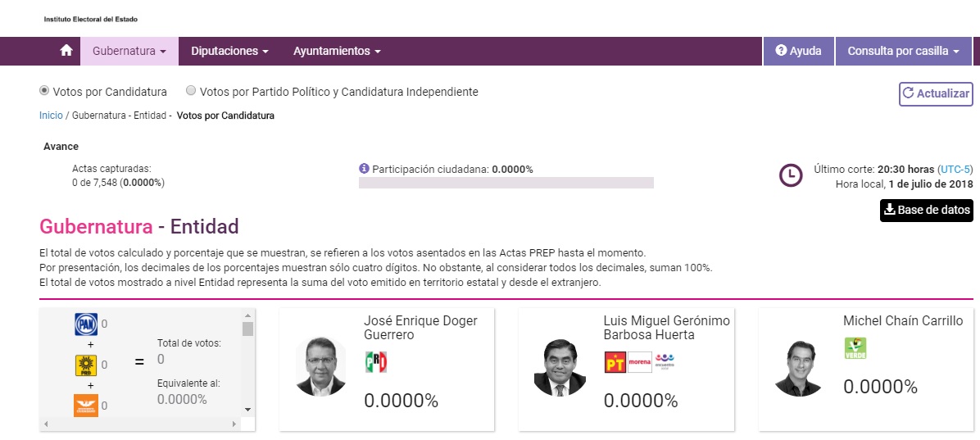
Task: Click the PAN party logo
Action: 86,324
